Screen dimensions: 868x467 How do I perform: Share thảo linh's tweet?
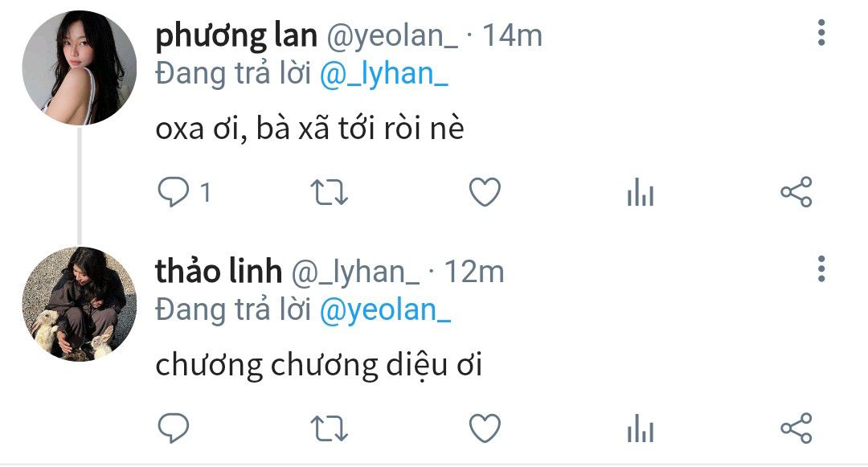[x=796, y=428]
